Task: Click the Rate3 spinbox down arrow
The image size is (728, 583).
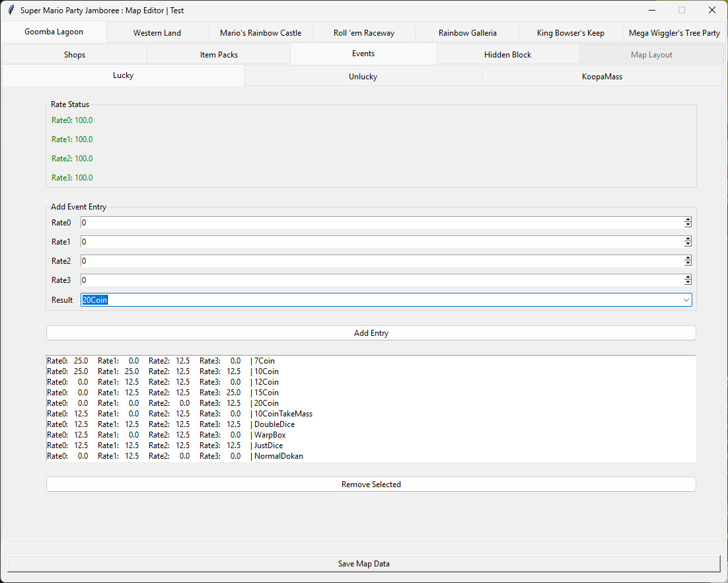Action: point(688,283)
